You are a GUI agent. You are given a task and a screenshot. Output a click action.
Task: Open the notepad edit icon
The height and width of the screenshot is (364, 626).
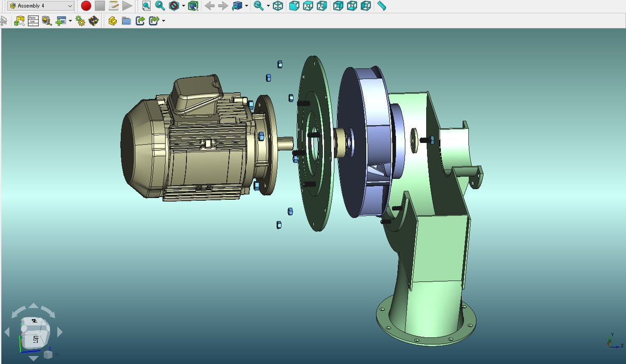pyautogui.click(x=114, y=6)
